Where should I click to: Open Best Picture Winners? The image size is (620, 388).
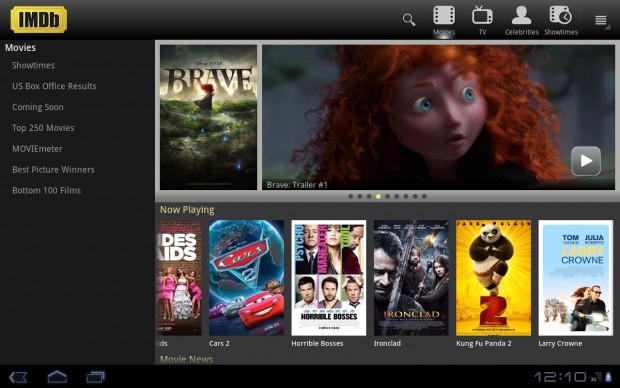(53, 170)
